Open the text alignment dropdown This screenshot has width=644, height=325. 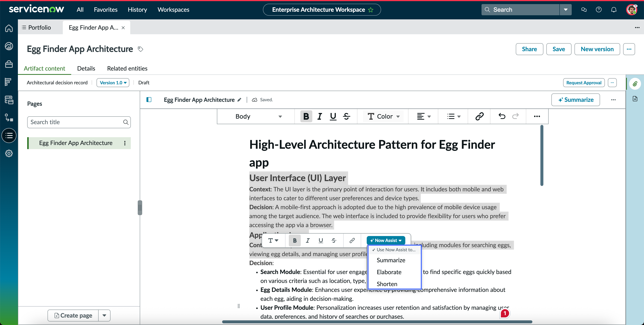[x=424, y=116]
